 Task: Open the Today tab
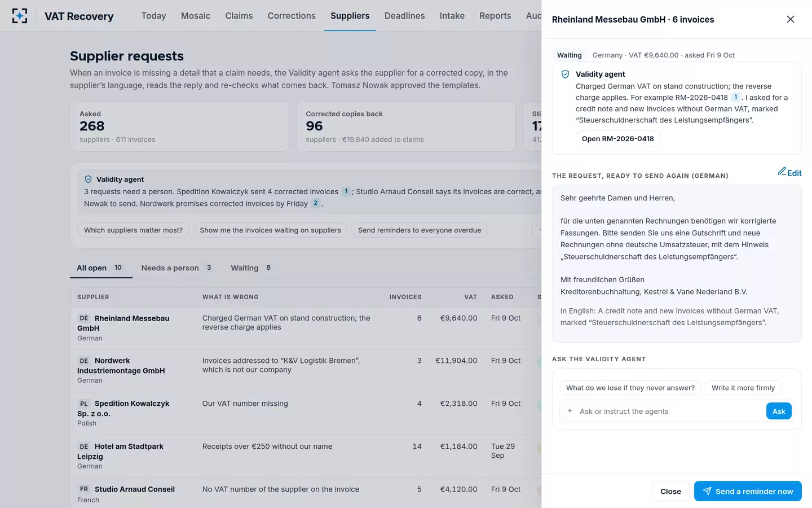point(153,16)
